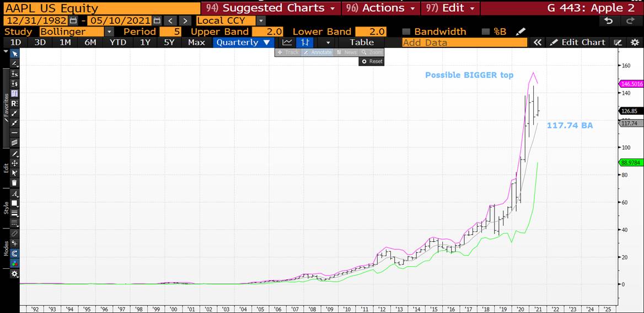This screenshot has height=313, width=644.
Task: Open the left toolbar gear settings
Action: point(15,274)
